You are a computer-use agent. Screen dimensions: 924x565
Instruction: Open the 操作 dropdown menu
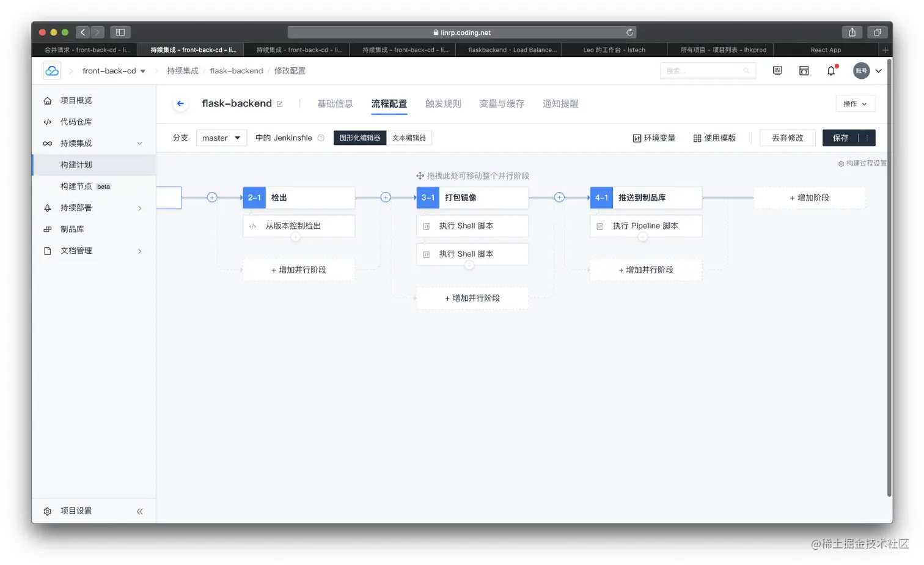point(855,104)
